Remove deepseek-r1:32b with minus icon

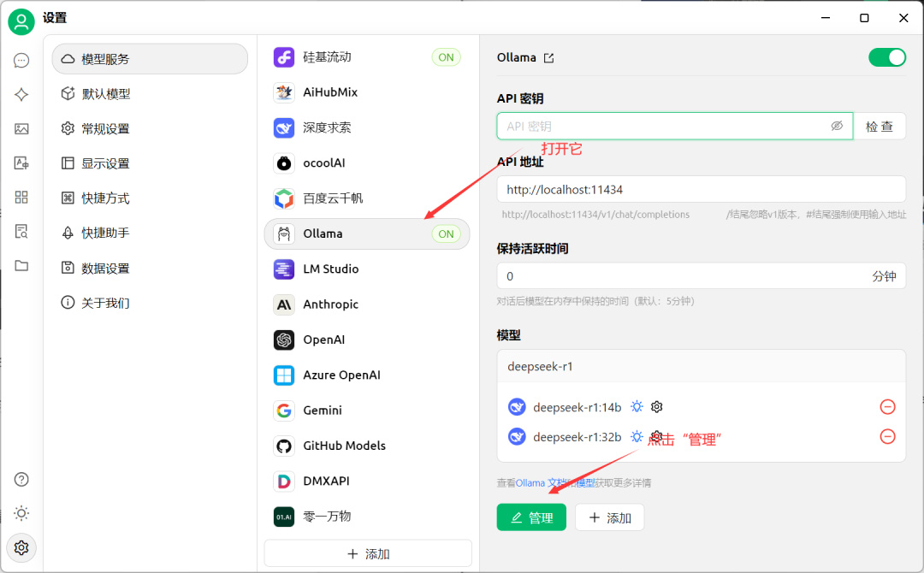887,436
